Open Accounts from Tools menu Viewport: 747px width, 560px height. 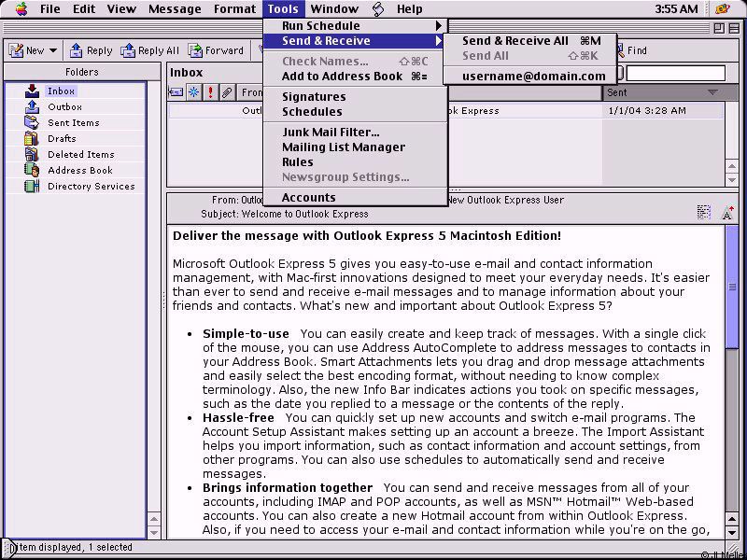[355, 198]
